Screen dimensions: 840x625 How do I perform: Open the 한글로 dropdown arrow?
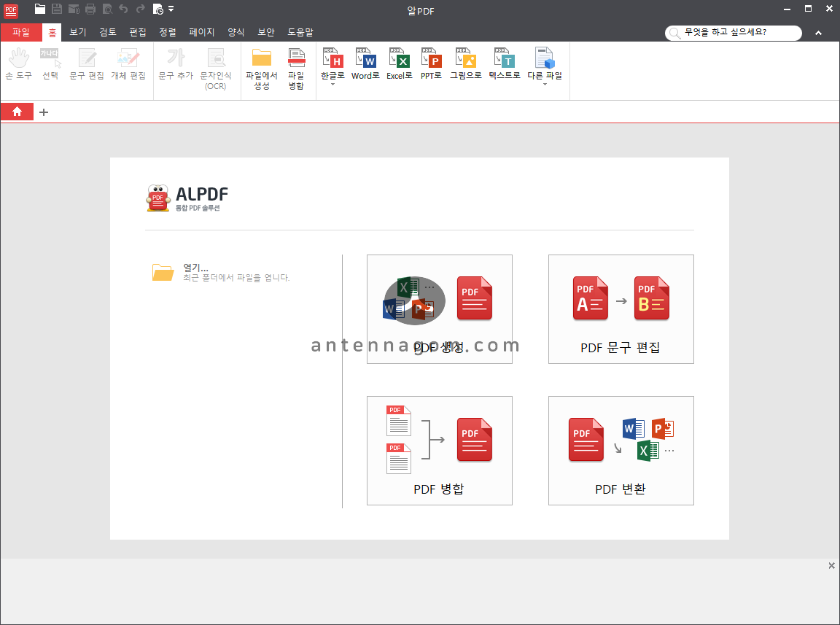[332, 85]
